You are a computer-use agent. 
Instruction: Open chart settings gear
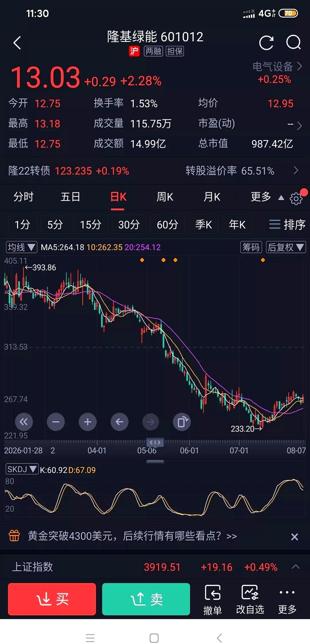(296, 198)
